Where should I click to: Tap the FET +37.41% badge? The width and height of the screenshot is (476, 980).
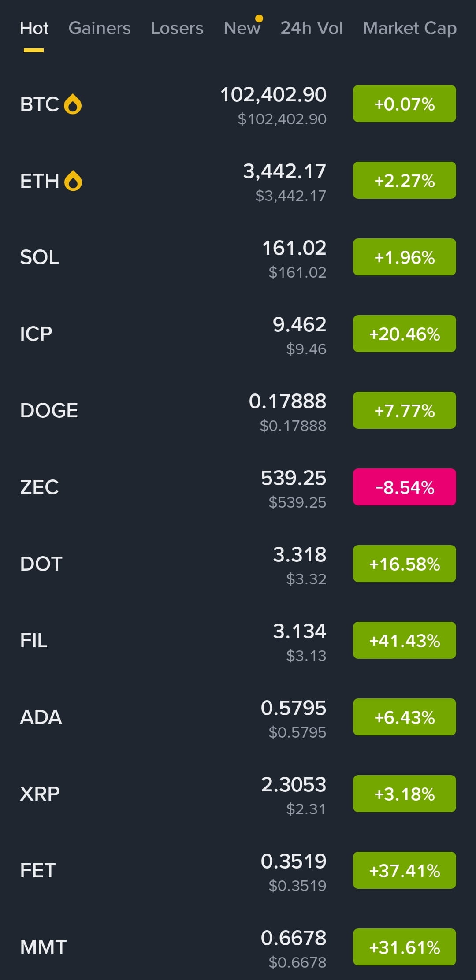(x=405, y=870)
